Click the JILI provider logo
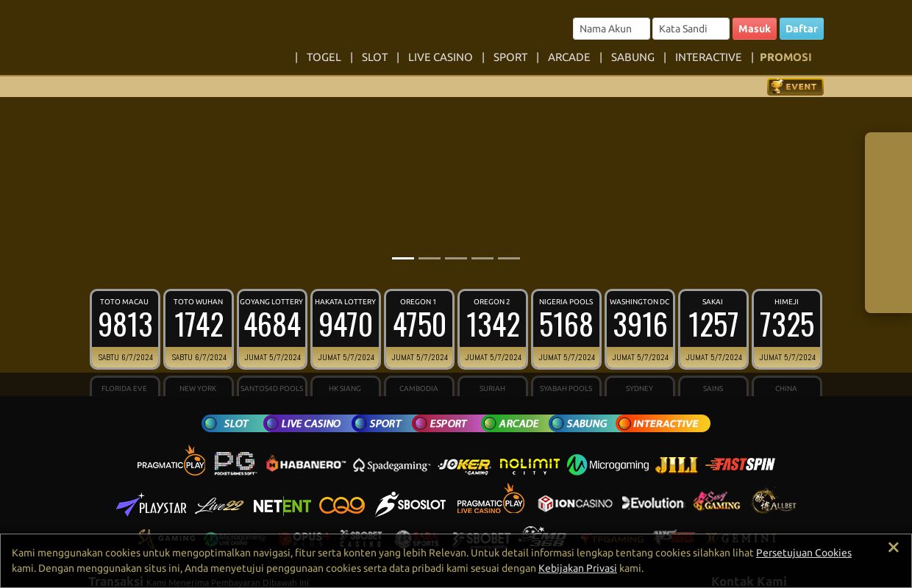 click(677, 465)
